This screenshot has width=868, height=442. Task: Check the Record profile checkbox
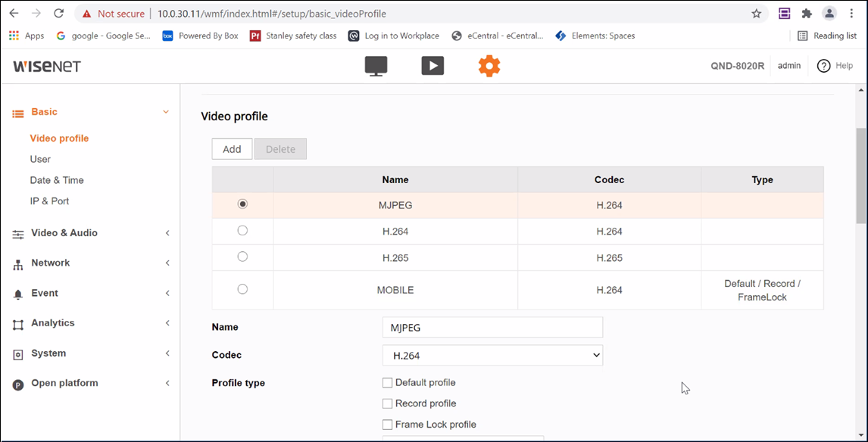pos(388,403)
